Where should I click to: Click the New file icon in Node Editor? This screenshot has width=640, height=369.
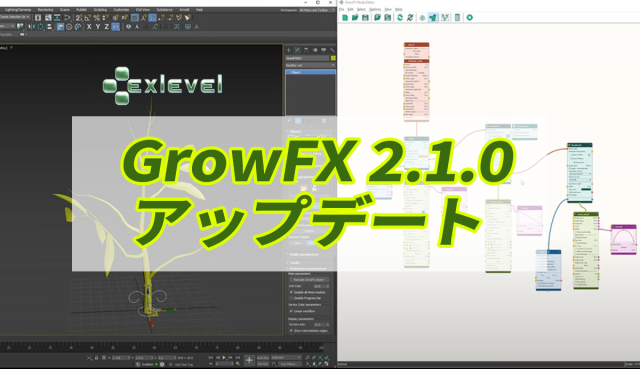pyautogui.click(x=345, y=18)
